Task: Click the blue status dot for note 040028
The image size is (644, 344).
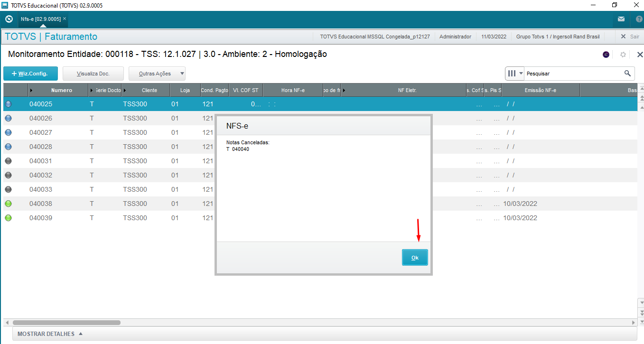Action: 8,147
